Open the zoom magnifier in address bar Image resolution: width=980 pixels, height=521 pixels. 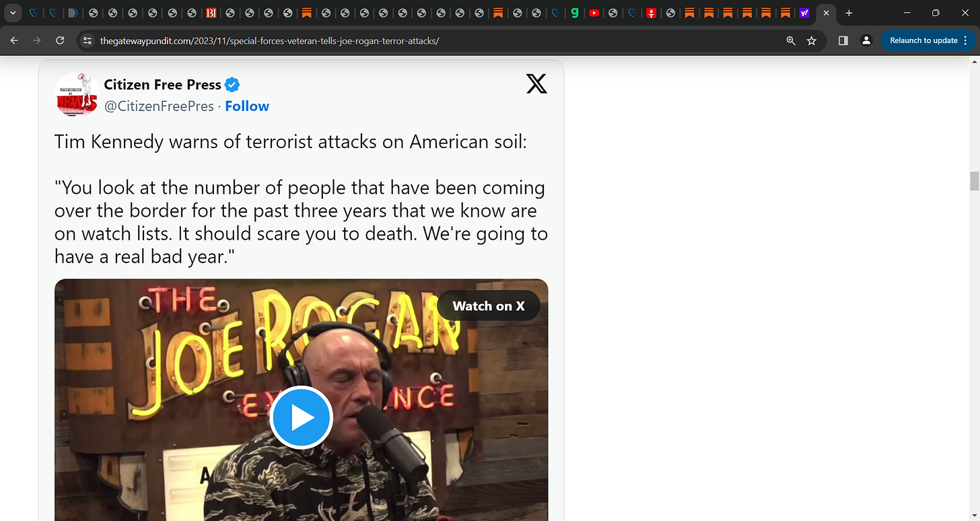(x=791, y=40)
